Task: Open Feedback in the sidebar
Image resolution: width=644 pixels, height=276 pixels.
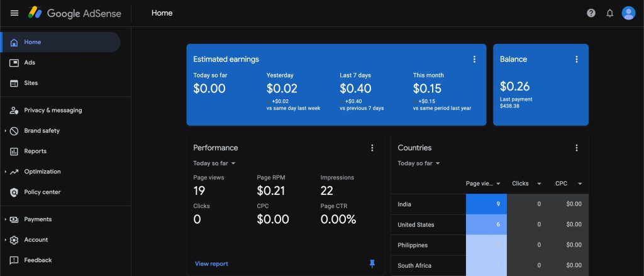Action: point(38,260)
